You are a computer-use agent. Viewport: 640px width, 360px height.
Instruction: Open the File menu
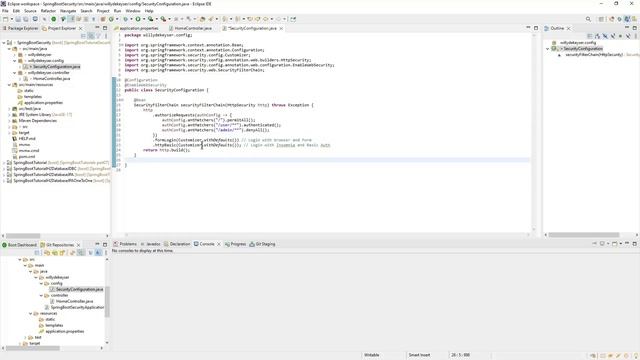[5, 11]
